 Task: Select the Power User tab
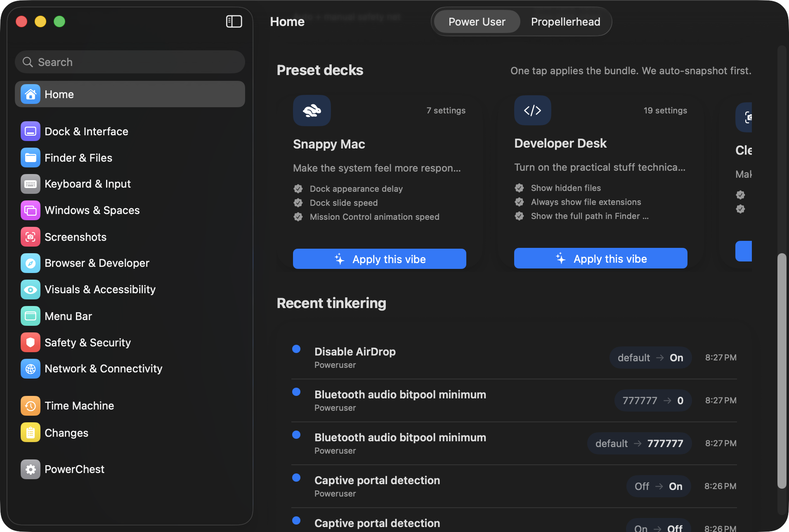(x=477, y=21)
